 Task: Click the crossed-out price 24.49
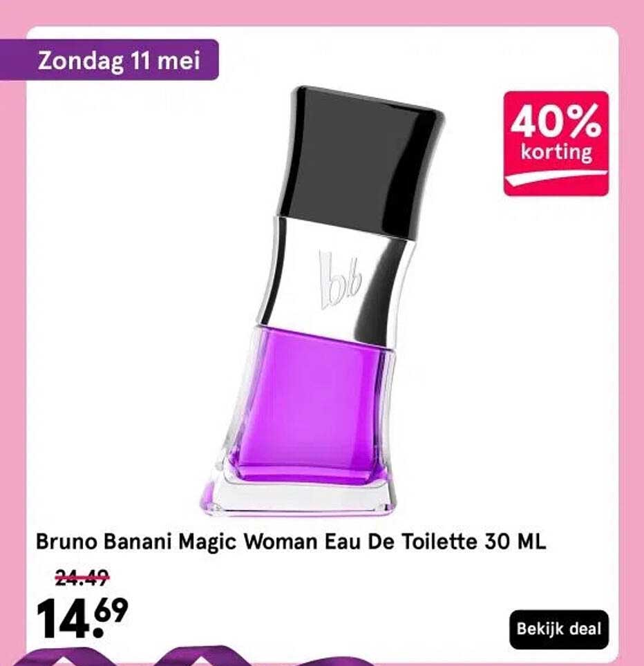[82, 579]
